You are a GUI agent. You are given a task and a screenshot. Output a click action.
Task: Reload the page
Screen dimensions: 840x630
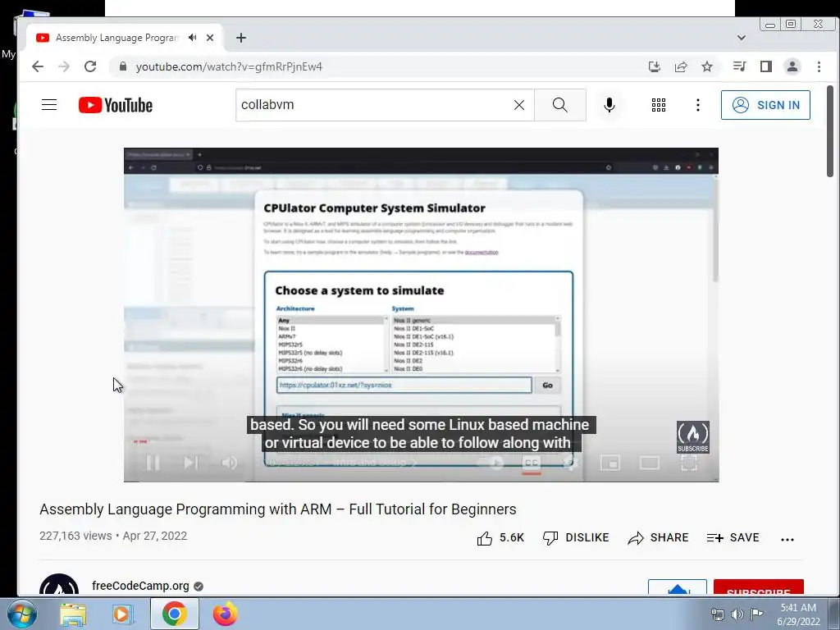pyautogui.click(x=90, y=66)
